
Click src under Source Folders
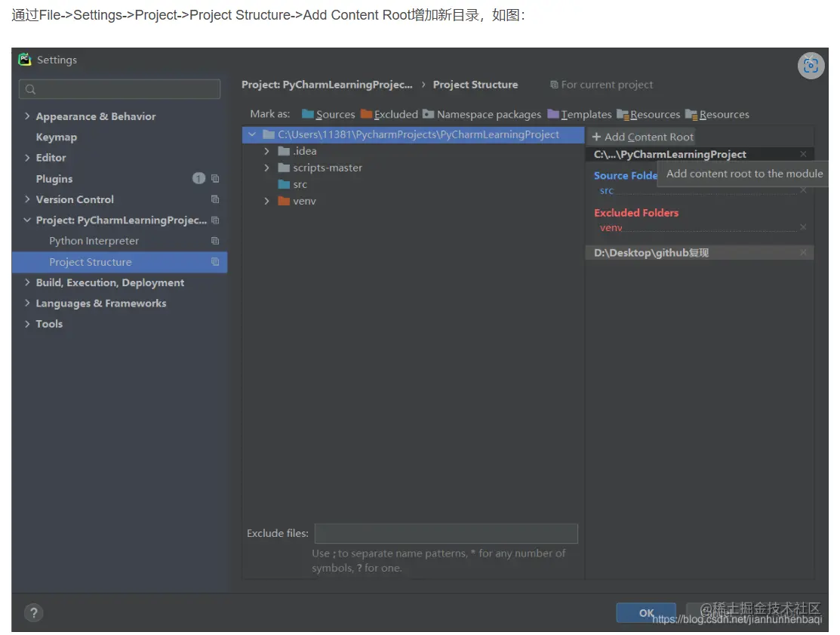pyautogui.click(x=607, y=191)
